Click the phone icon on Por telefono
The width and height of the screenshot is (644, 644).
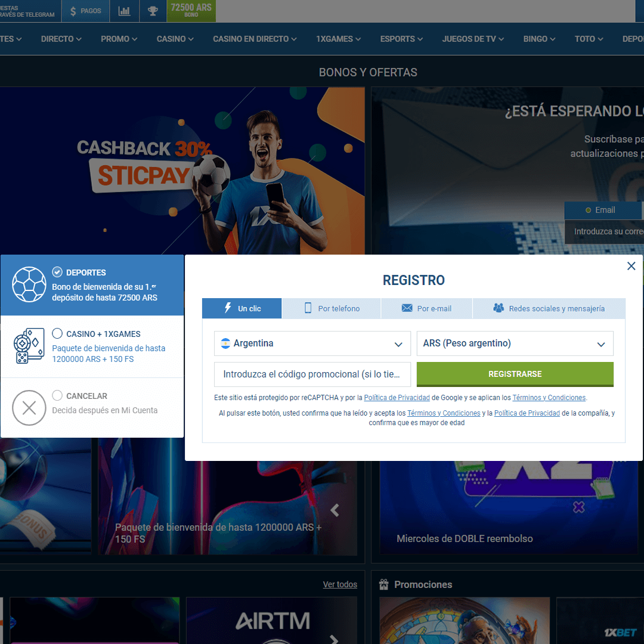coord(308,308)
